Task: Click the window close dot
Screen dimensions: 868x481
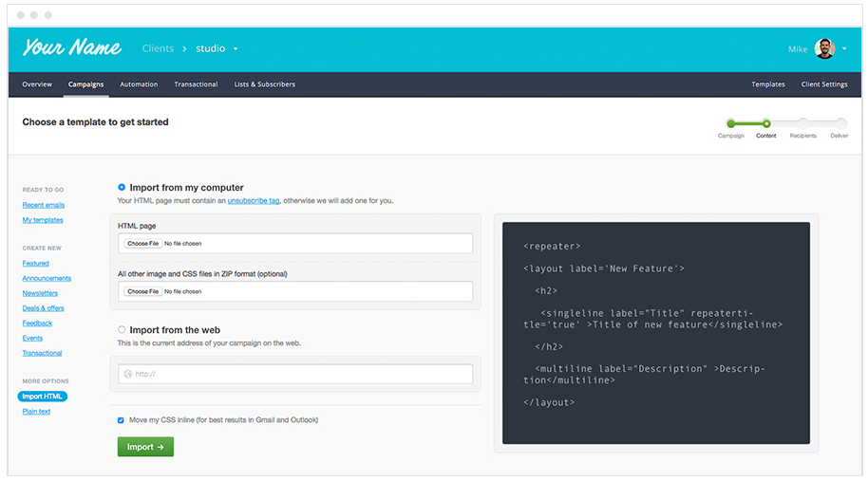Action: pos(21,15)
